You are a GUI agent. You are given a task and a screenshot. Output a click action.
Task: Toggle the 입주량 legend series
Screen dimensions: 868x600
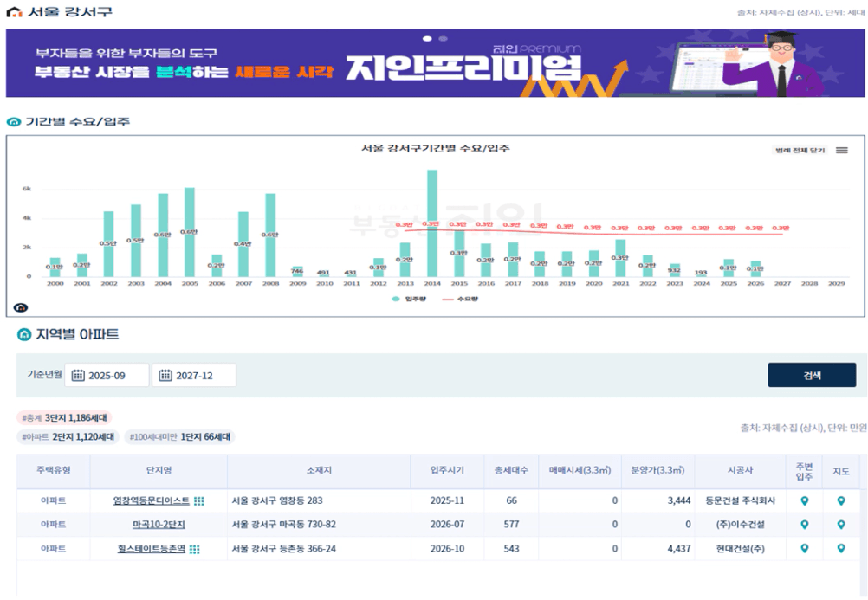[x=409, y=299]
